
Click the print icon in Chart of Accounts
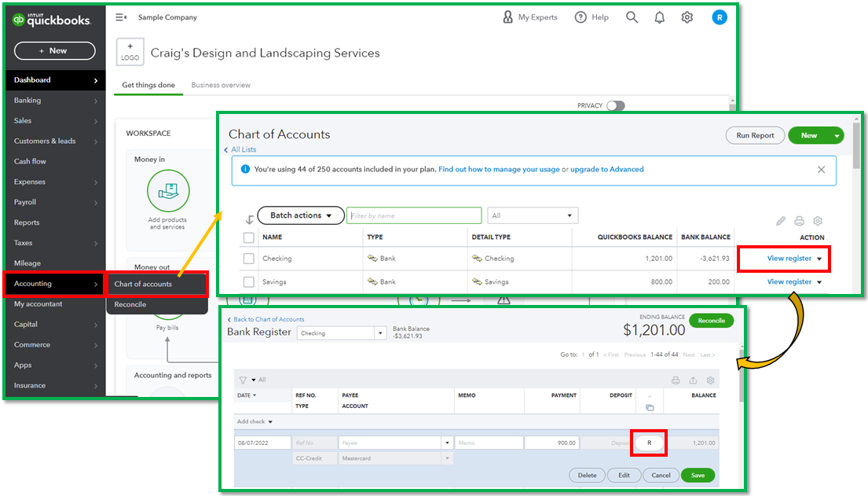click(799, 221)
